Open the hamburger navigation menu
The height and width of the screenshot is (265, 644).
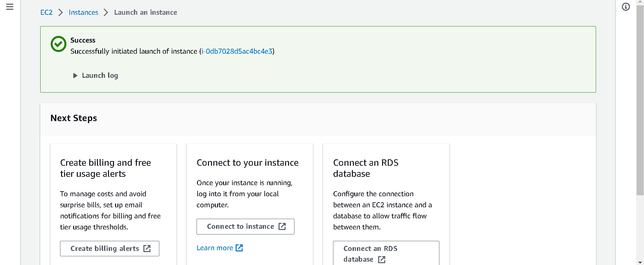coord(10,7)
